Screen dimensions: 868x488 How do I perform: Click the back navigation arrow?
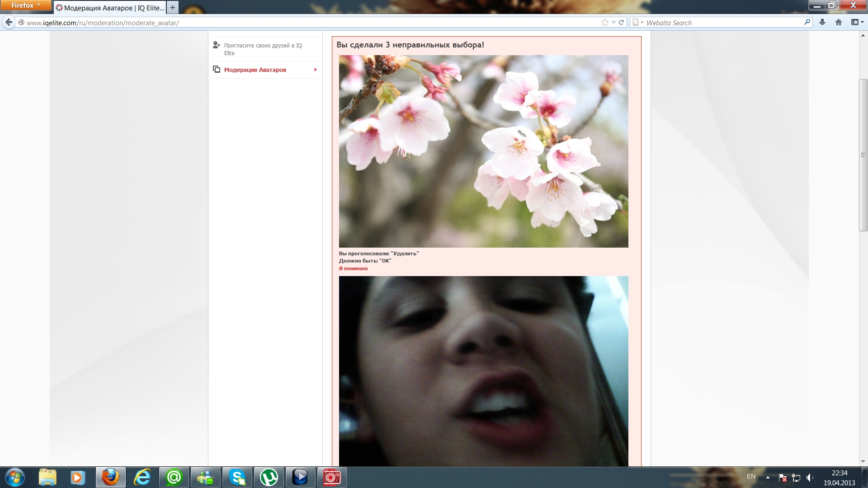coord(9,23)
